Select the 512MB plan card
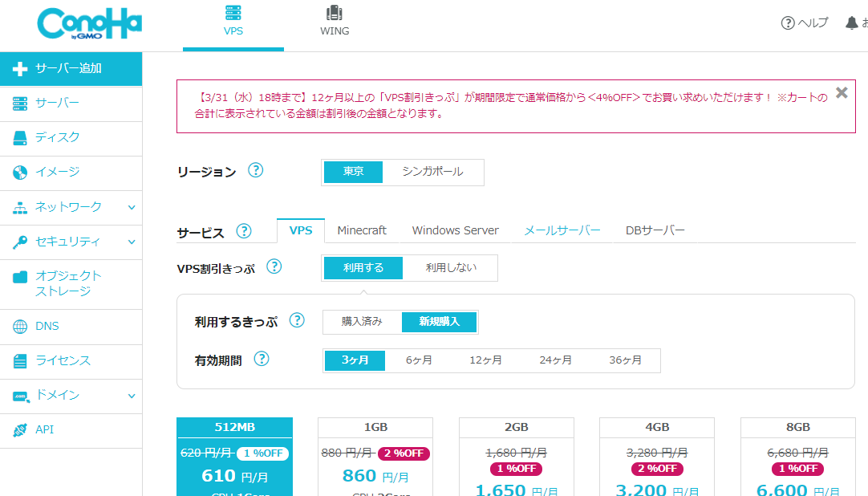Screen dimensions: 868x496 coord(235,457)
